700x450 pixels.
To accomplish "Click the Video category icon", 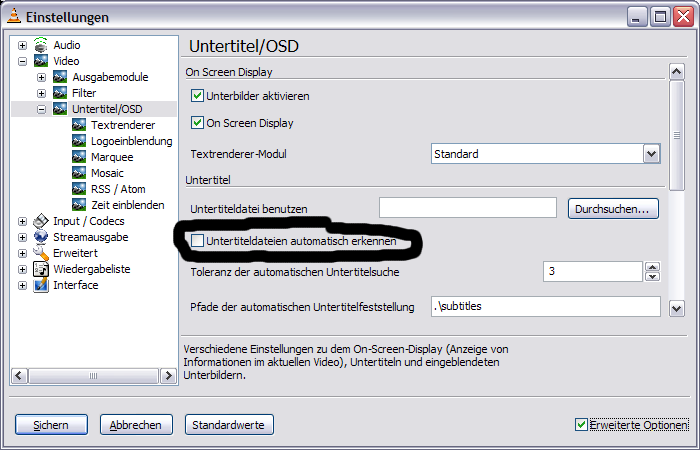I will pos(41,61).
